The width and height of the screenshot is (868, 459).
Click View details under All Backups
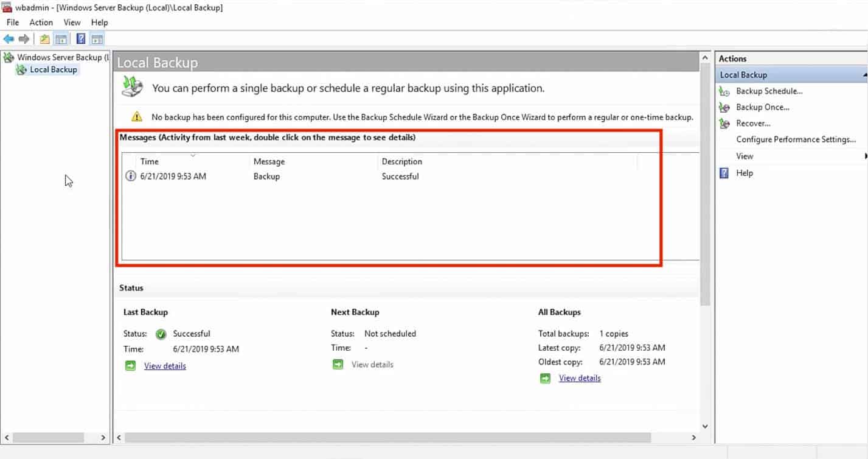(x=579, y=377)
